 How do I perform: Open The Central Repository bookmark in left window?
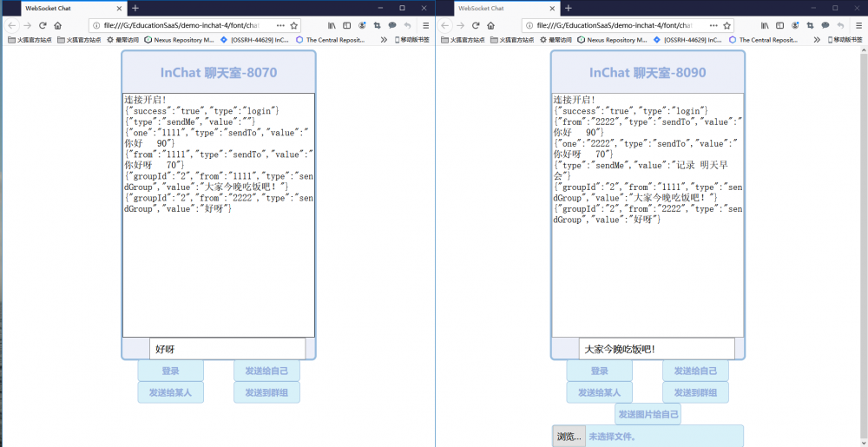pos(331,40)
